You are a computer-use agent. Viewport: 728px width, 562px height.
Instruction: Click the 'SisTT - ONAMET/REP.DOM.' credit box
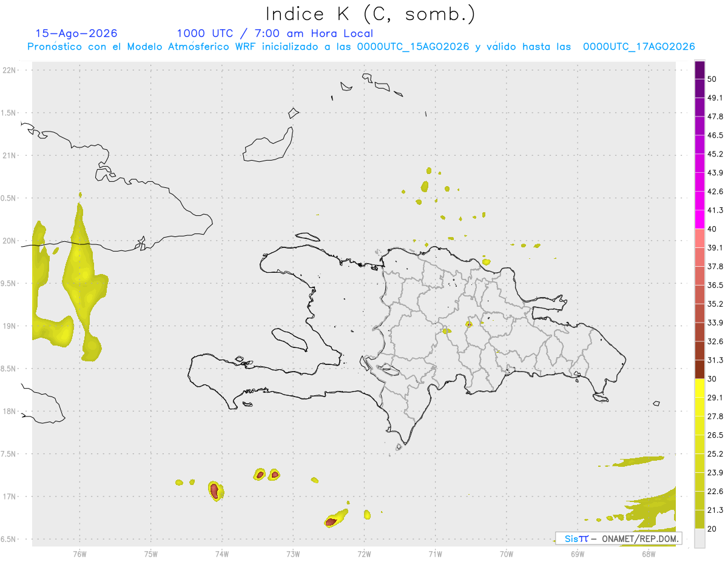(618, 538)
